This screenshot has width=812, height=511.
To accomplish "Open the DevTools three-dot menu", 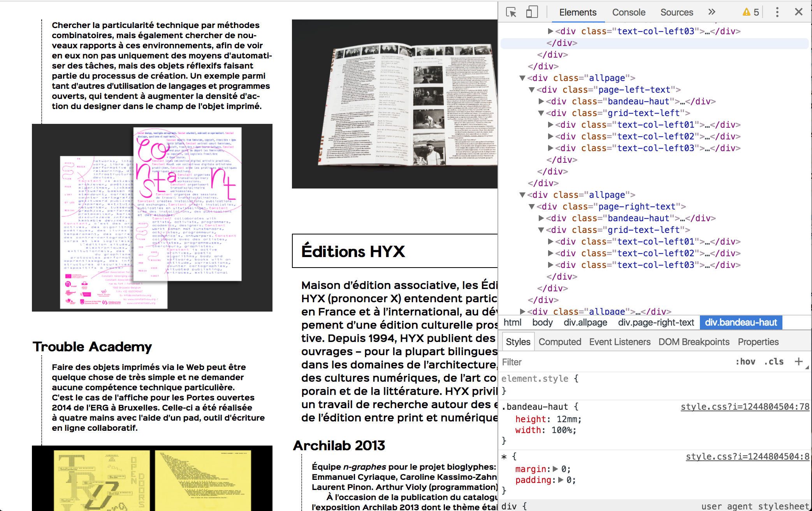I will coord(777,12).
